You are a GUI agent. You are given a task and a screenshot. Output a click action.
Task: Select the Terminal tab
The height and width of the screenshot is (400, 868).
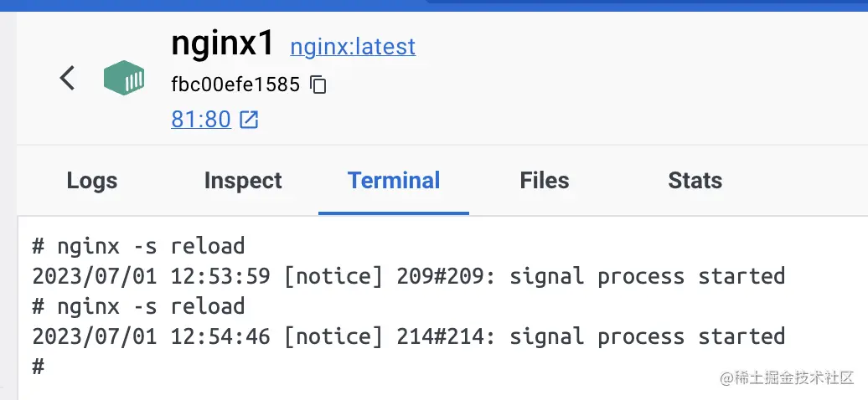(x=394, y=181)
